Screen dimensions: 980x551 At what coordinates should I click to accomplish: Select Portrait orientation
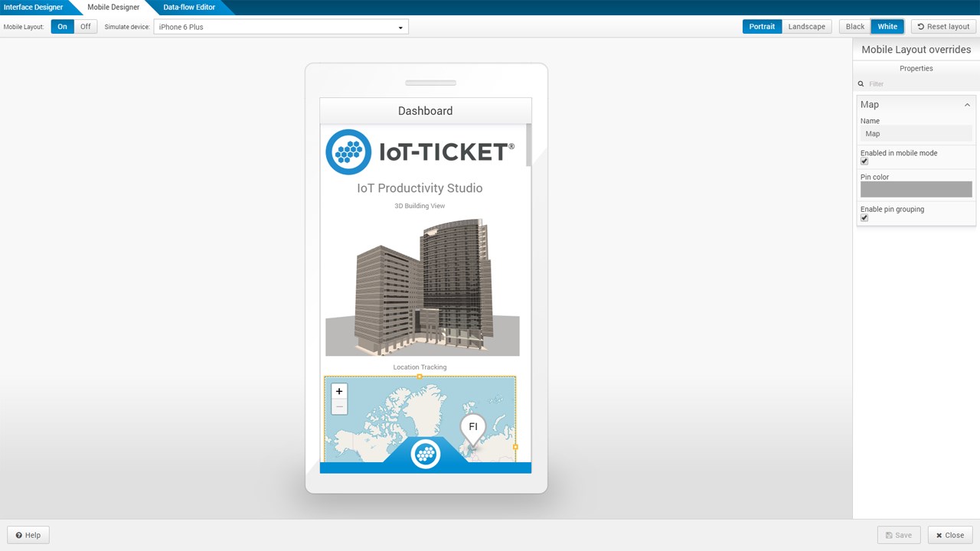[x=762, y=27]
